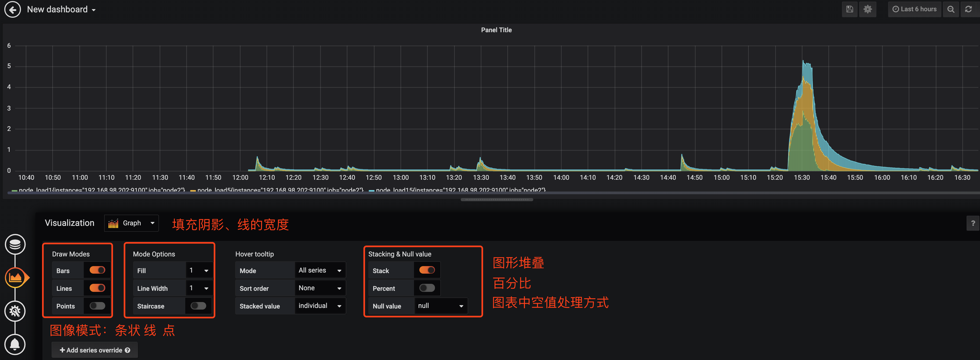Enable the Percent stacking toggle
This screenshot has height=360, width=980.
click(427, 288)
